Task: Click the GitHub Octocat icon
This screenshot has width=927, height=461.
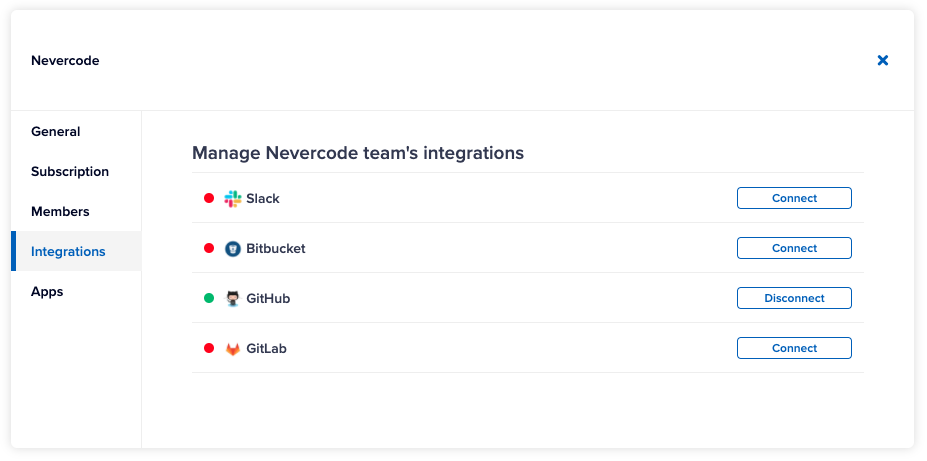Action: coord(233,298)
